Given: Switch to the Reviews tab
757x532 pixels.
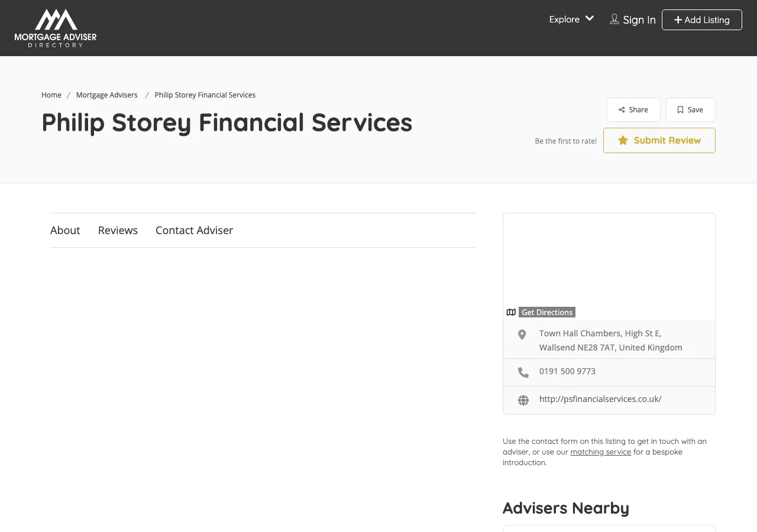Looking at the screenshot, I should 118,230.
